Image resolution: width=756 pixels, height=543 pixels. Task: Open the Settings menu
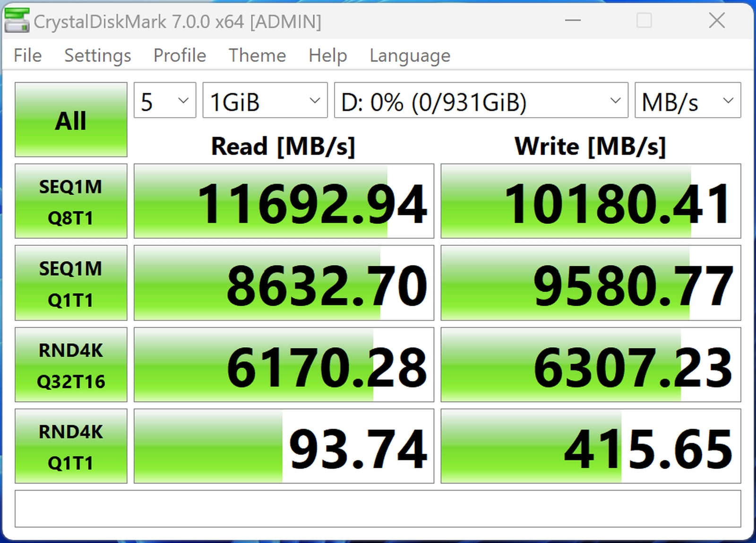98,56
